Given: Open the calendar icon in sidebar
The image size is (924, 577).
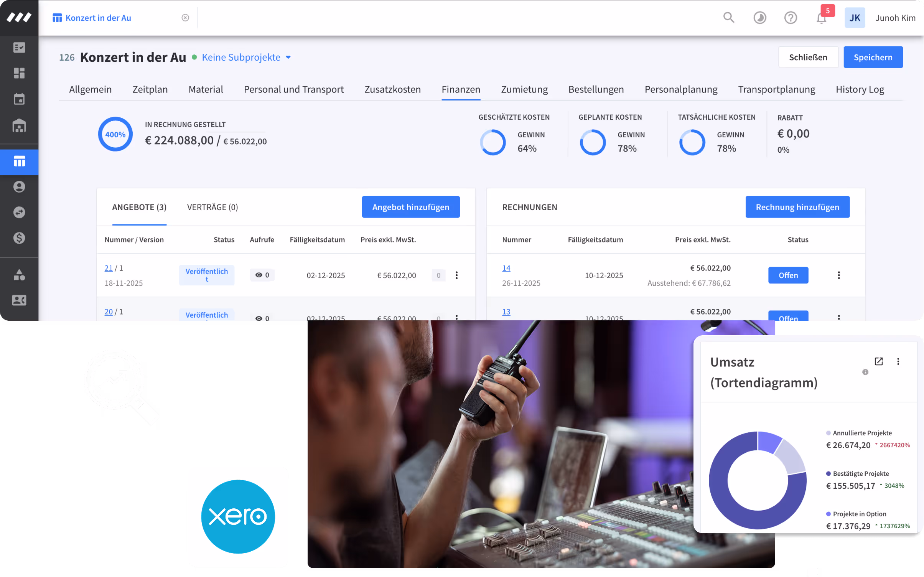Looking at the screenshot, I should [x=19, y=99].
